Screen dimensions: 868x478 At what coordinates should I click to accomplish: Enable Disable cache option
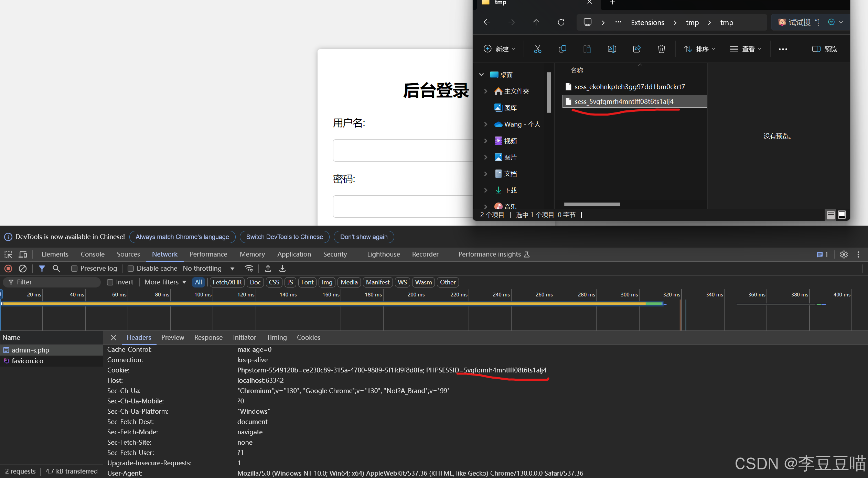[x=131, y=269]
